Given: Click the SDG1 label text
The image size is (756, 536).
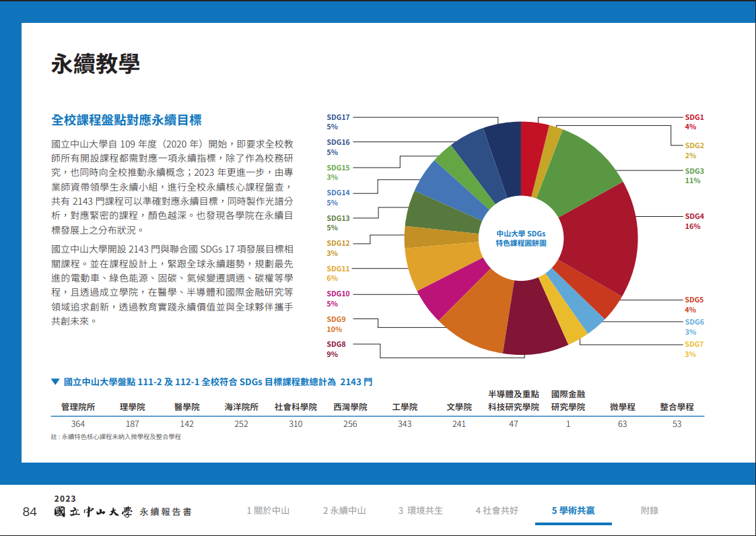Looking at the screenshot, I should [694, 117].
